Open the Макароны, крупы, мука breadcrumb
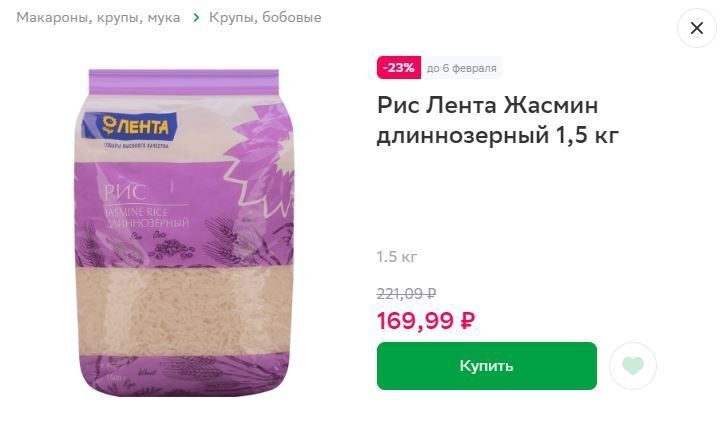Screen dimensions: 726x438 98,18
